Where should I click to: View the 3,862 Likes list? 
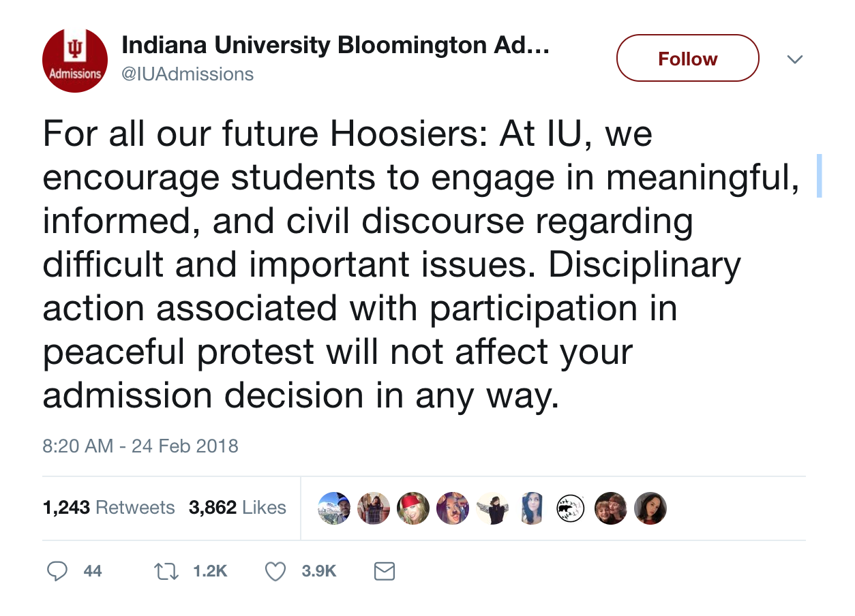pos(237,508)
